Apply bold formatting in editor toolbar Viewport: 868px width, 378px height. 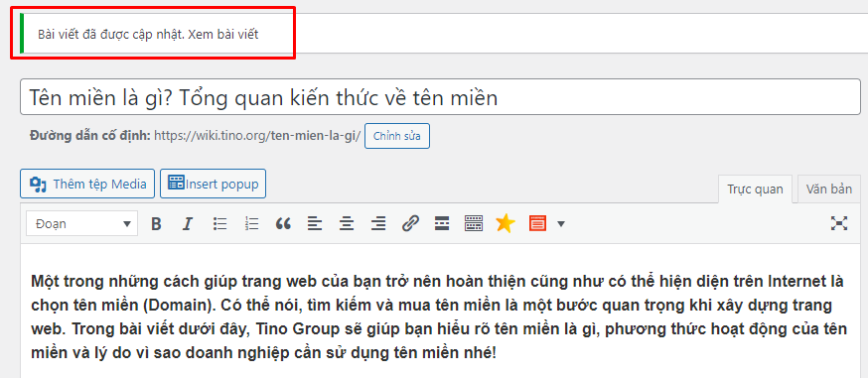coord(156,224)
